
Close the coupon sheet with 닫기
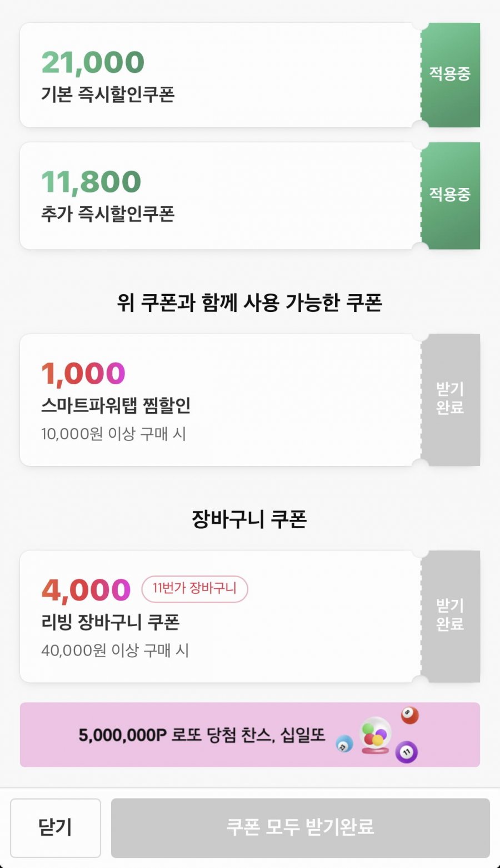(x=56, y=827)
